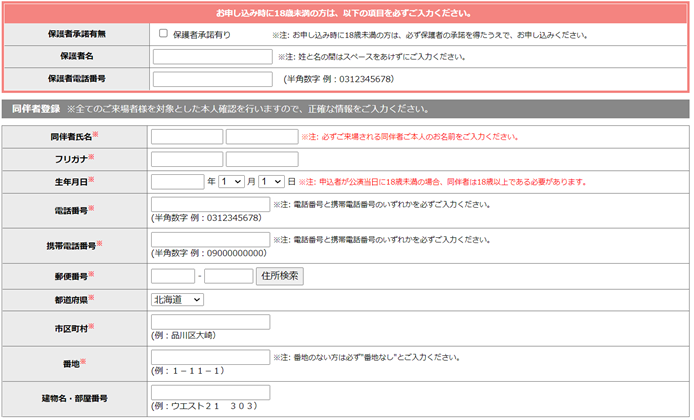Click second 同伴者氏名 name field
The height and width of the screenshot is (420, 694).
[262, 136]
